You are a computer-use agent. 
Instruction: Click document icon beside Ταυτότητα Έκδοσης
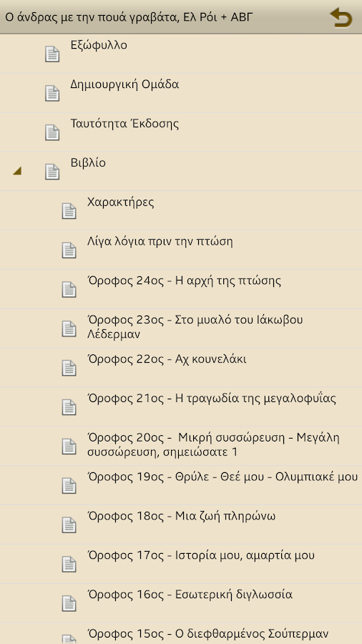click(52, 132)
